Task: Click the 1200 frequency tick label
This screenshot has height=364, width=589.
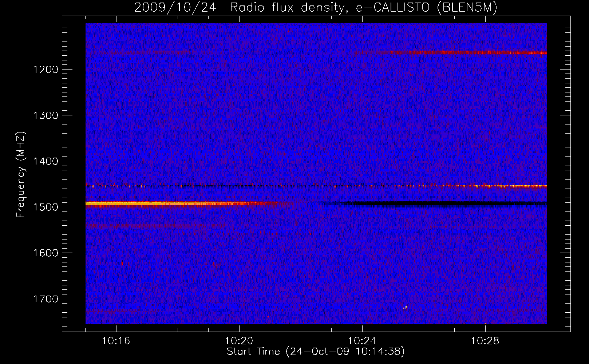Action: (46, 70)
